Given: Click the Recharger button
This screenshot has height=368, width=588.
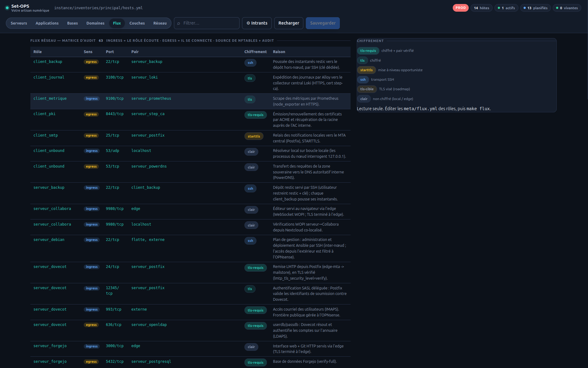Looking at the screenshot, I should (289, 23).
